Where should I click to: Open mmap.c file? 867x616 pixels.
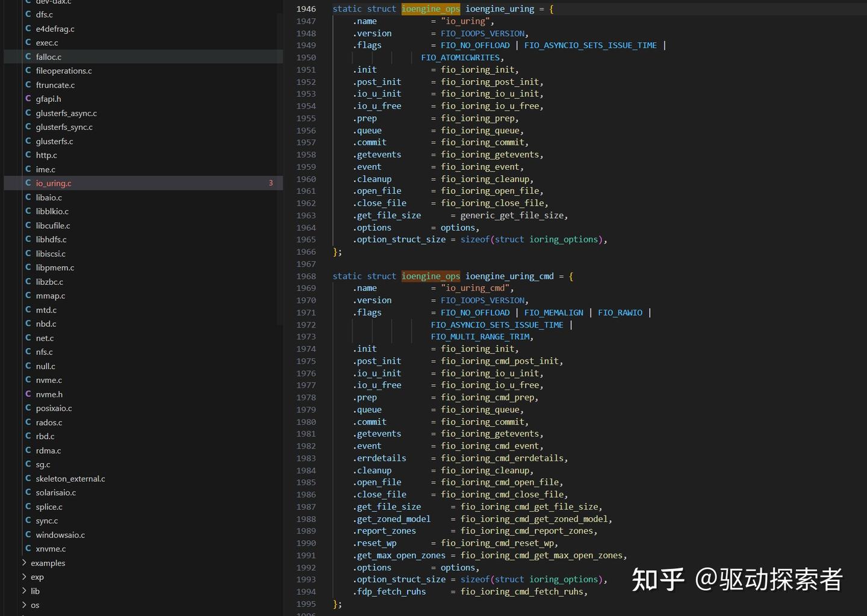coord(51,296)
